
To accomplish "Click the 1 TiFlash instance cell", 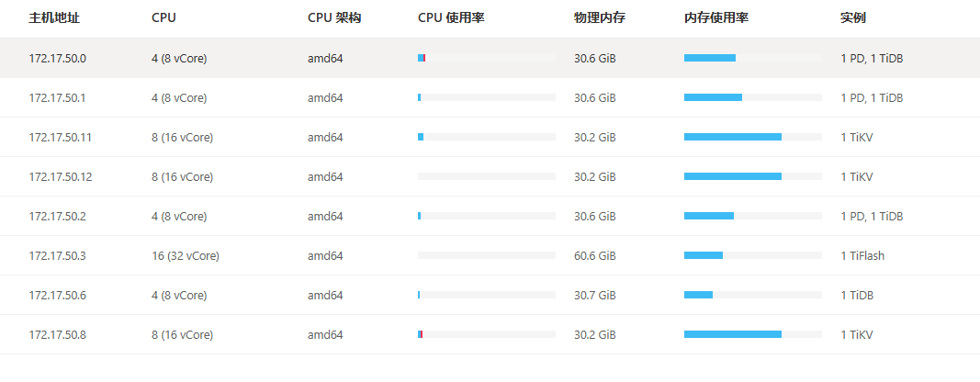I will [862, 256].
